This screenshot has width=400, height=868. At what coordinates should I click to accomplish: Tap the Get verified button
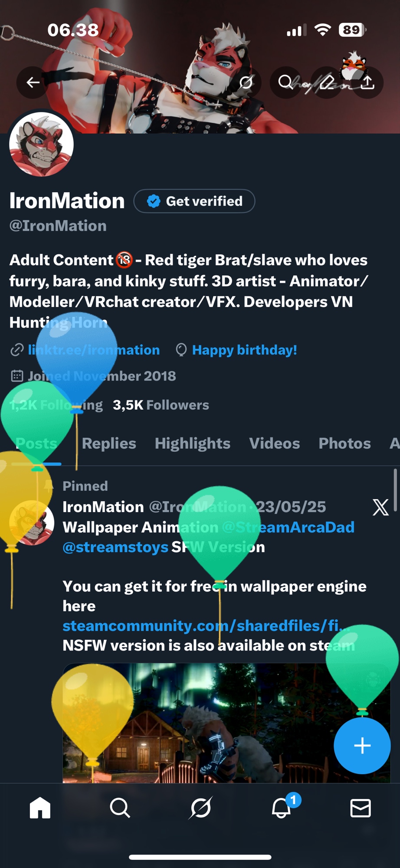pyautogui.click(x=194, y=201)
